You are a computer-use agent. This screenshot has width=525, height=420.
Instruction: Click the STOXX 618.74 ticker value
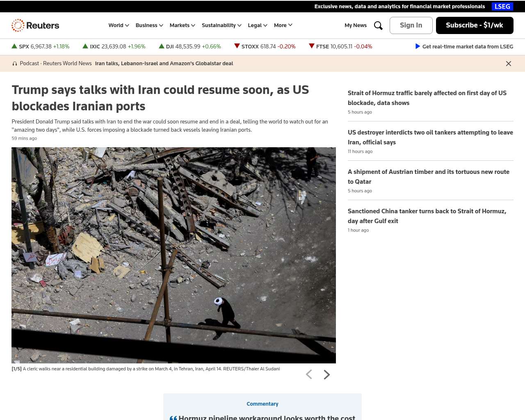[268, 47]
